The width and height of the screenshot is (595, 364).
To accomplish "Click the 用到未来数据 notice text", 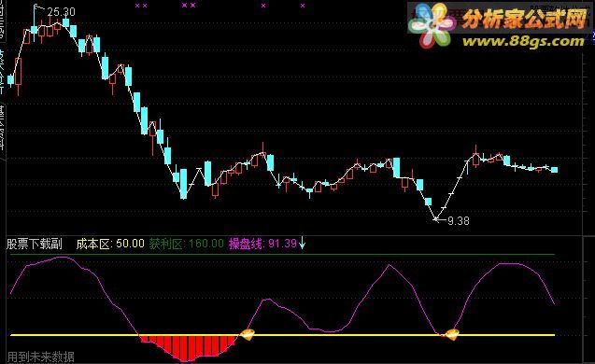I will [x=40, y=357].
